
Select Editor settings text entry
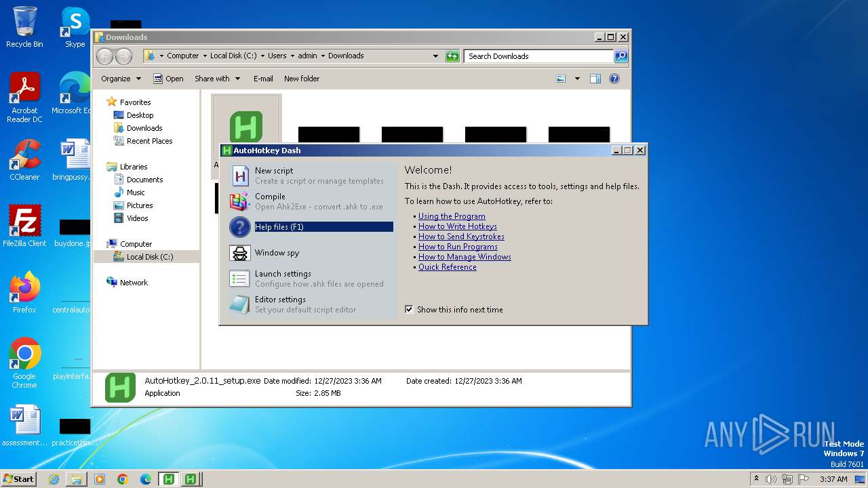[280, 300]
